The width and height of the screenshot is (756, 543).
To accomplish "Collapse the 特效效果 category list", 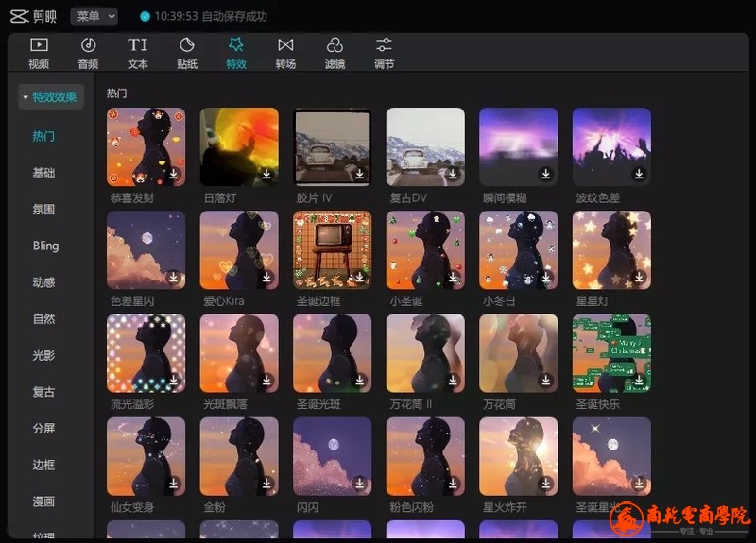I will click(51, 97).
